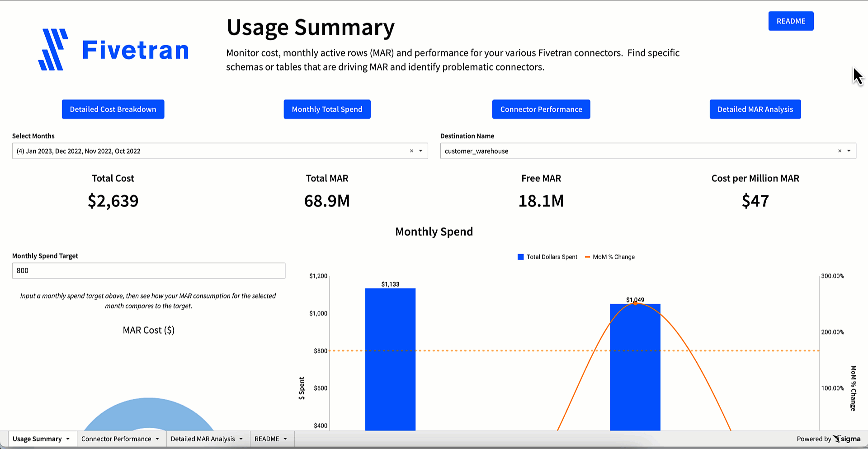Expand the README tab menu arrow

tap(285, 439)
